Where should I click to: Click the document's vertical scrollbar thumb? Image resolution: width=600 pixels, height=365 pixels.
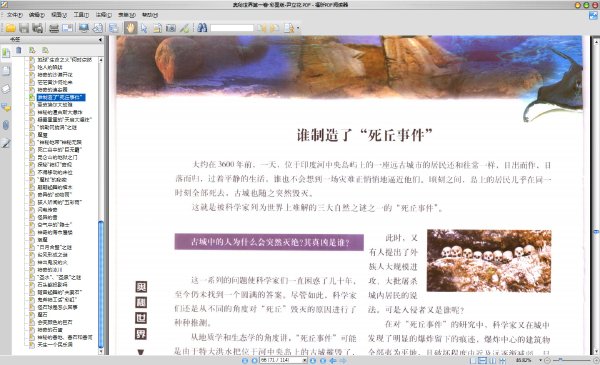[x=596, y=232]
